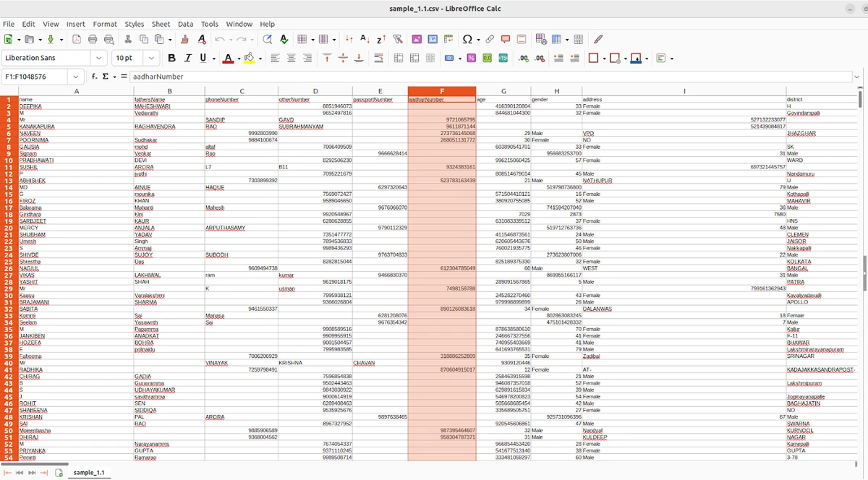868x480 pixels.
Task: Open the font name dropdown
Action: (x=98, y=58)
